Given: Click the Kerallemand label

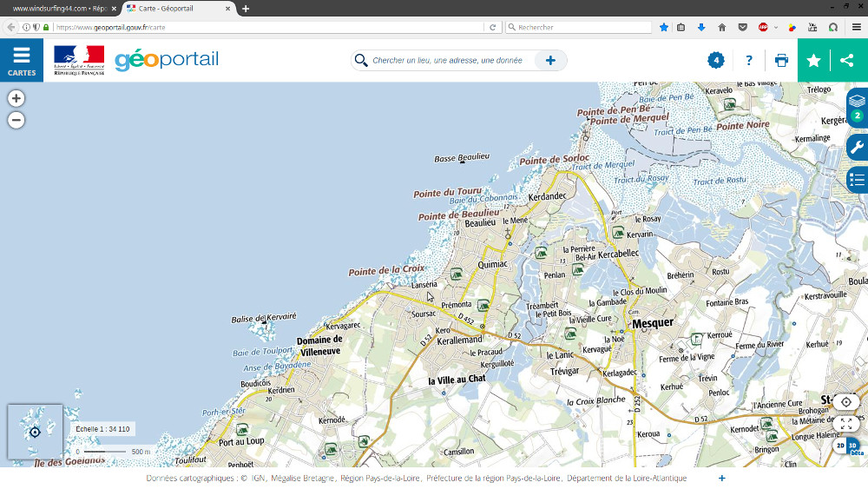Looking at the screenshot, I should tap(459, 340).
